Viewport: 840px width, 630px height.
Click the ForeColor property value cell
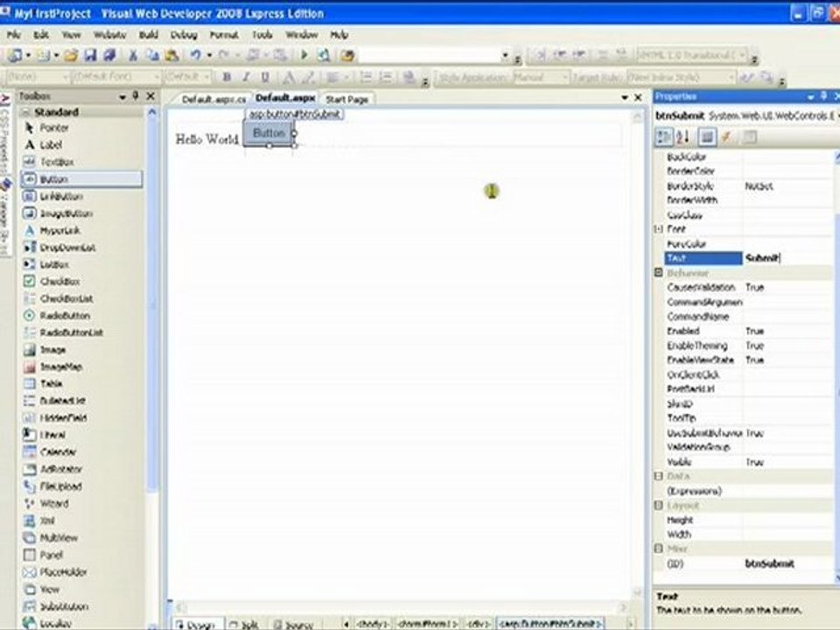pos(787,244)
